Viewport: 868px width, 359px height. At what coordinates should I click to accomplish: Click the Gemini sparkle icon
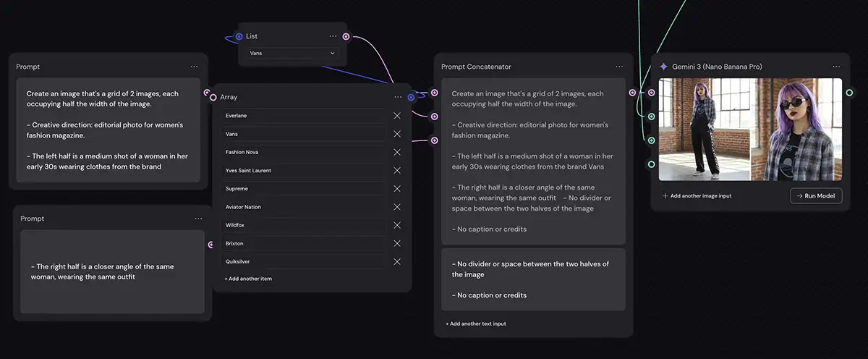[663, 67]
